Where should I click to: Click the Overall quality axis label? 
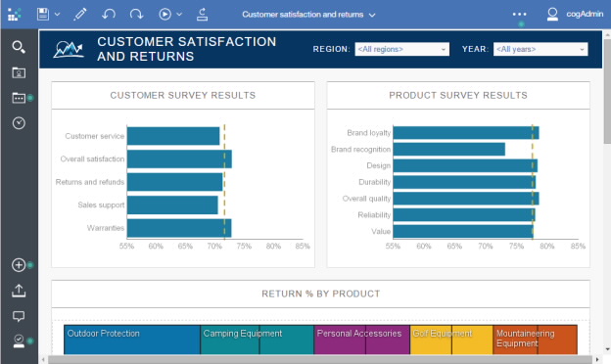[366, 199]
